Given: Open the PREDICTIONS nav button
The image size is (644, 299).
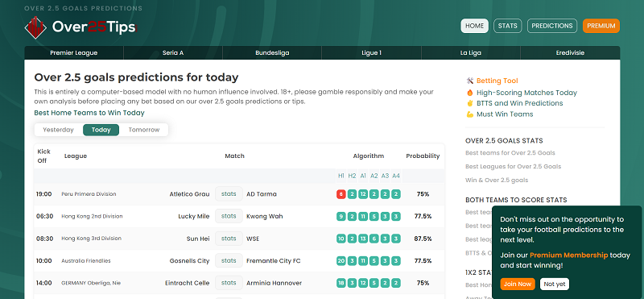Looking at the screenshot, I should coord(552,26).
